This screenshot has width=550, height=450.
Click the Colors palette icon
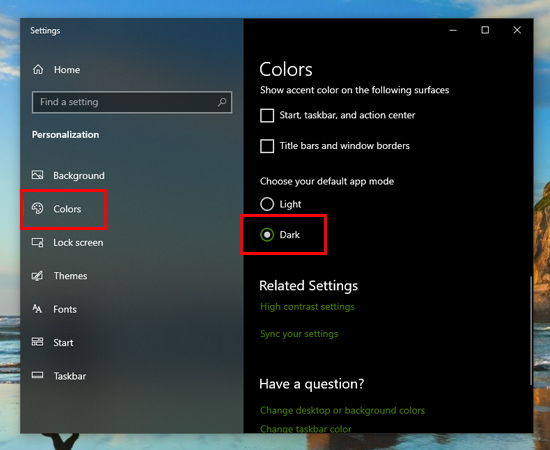[38, 208]
